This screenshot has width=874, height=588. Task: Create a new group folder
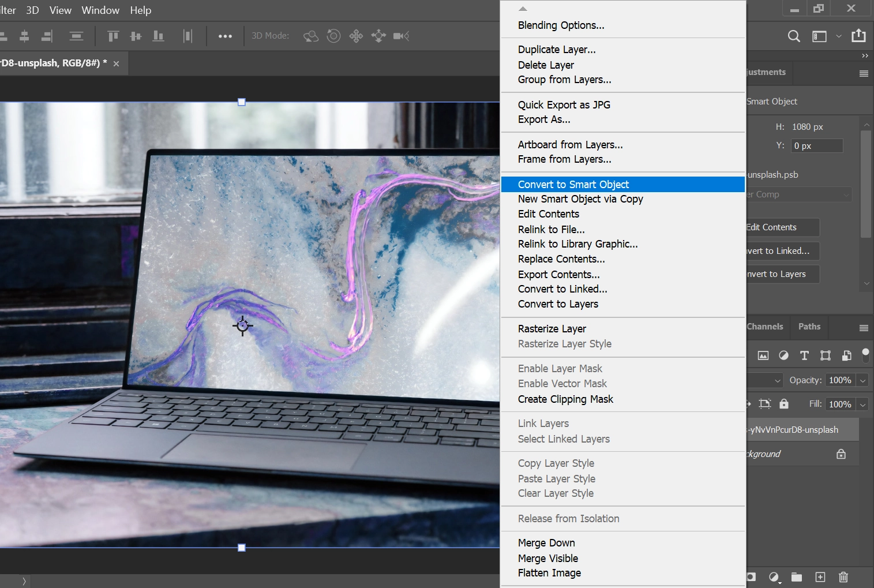click(x=797, y=577)
